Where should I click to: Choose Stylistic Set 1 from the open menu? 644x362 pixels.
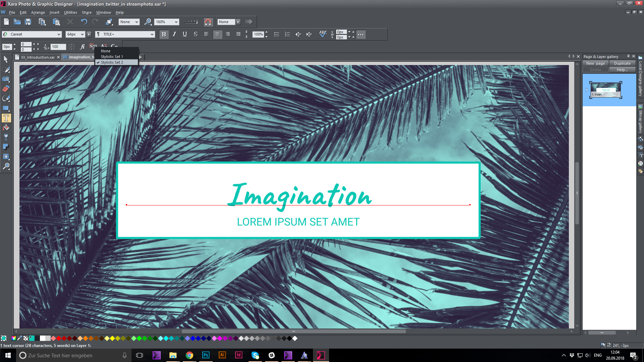112,56
